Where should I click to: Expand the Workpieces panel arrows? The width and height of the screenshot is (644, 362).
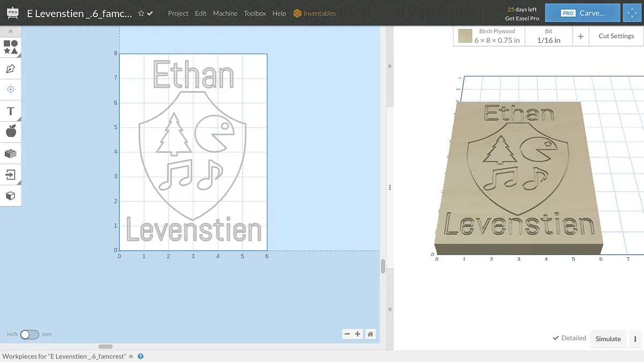click(x=131, y=356)
